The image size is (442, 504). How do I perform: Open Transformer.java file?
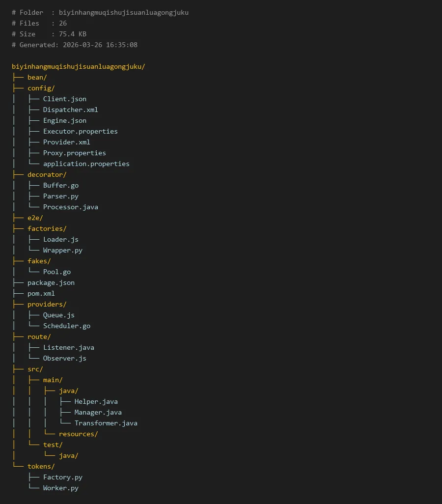coord(106,423)
